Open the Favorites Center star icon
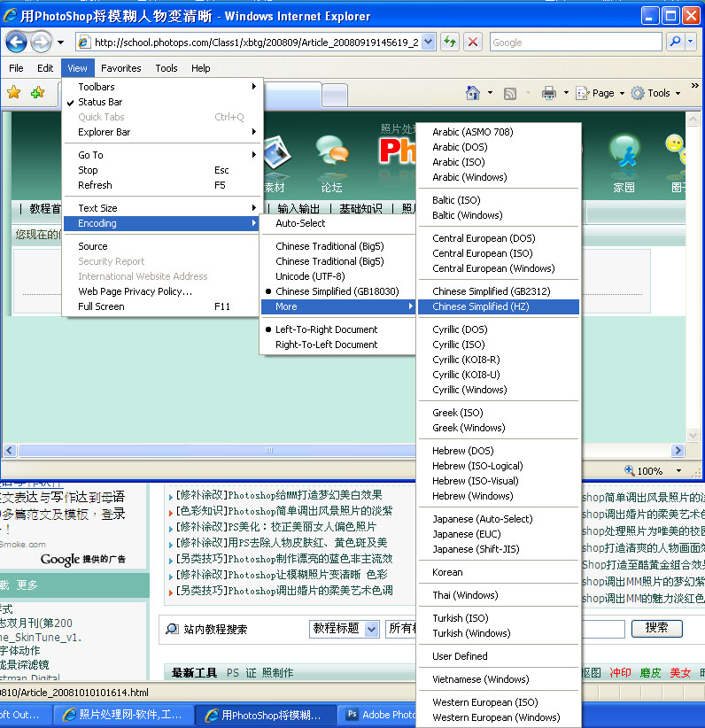Screen dimensions: 705x728 click(14, 92)
